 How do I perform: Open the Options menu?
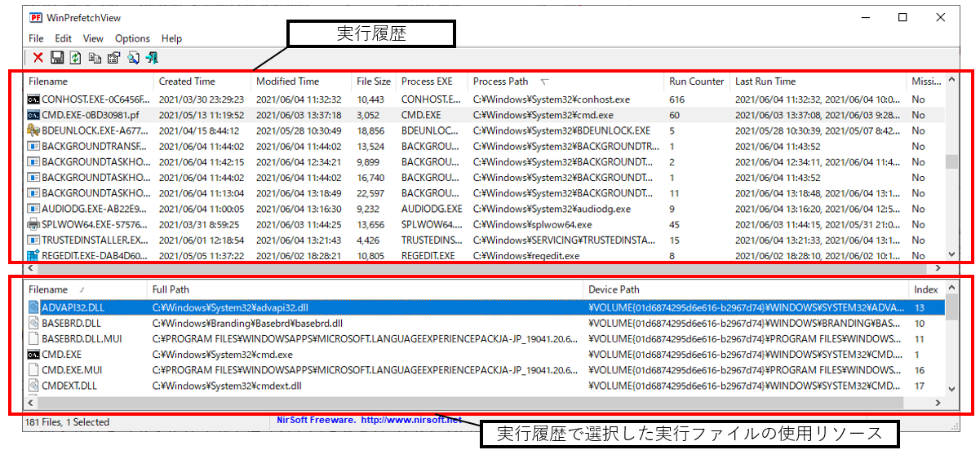tap(132, 38)
